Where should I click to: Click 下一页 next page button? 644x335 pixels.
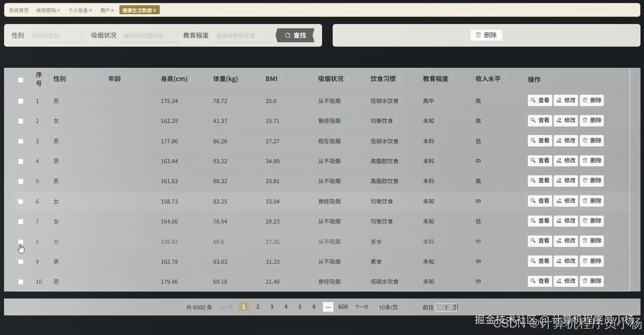click(x=362, y=307)
